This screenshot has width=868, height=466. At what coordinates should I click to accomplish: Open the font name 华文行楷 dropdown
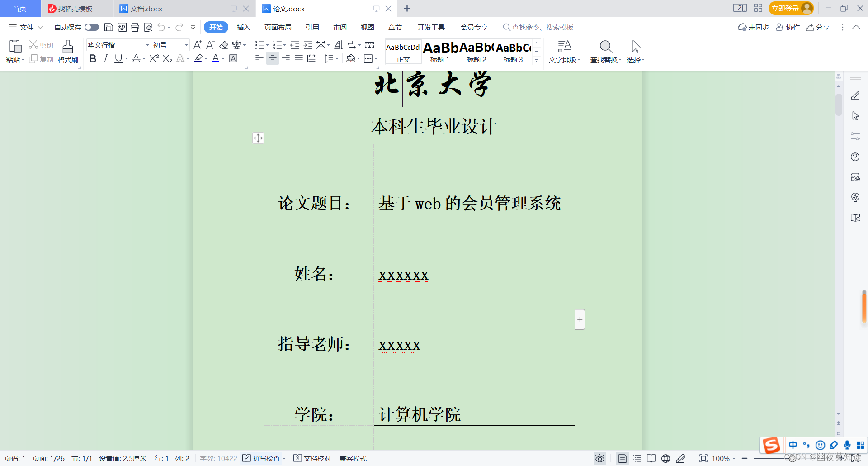pyautogui.click(x=147, y=45)
